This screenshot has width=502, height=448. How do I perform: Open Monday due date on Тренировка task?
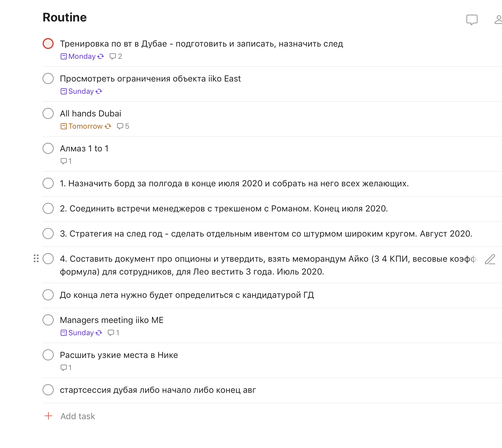[82, 56]
